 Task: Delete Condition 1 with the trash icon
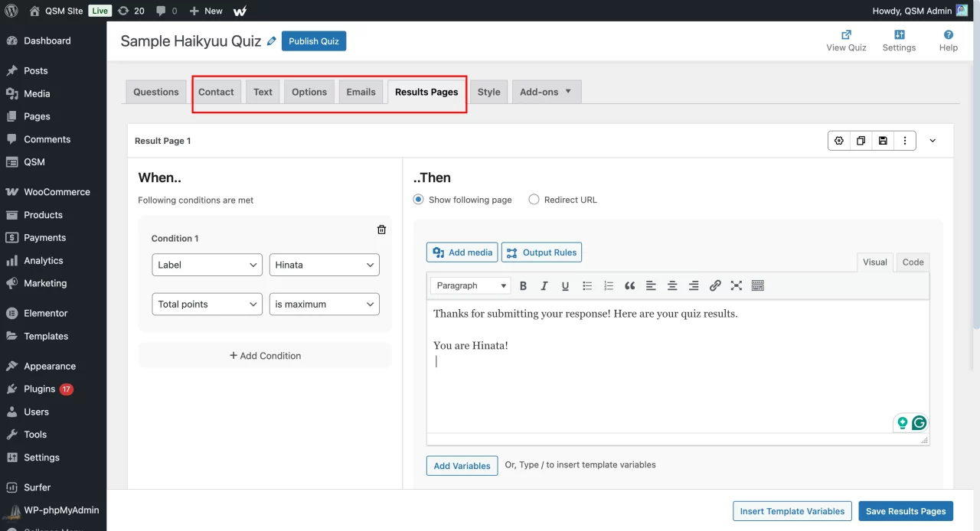tap(381, 230)
